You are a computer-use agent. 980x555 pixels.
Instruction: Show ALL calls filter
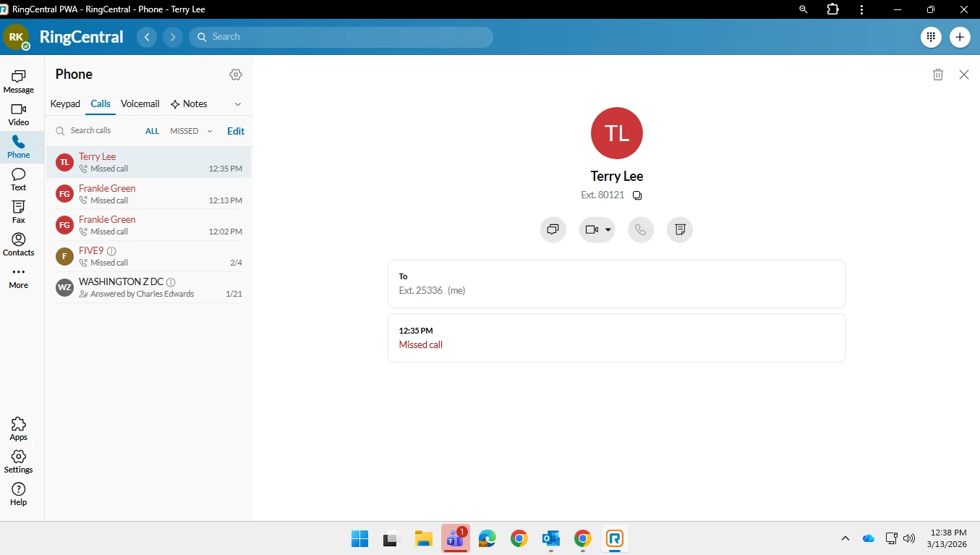[152, 131]
